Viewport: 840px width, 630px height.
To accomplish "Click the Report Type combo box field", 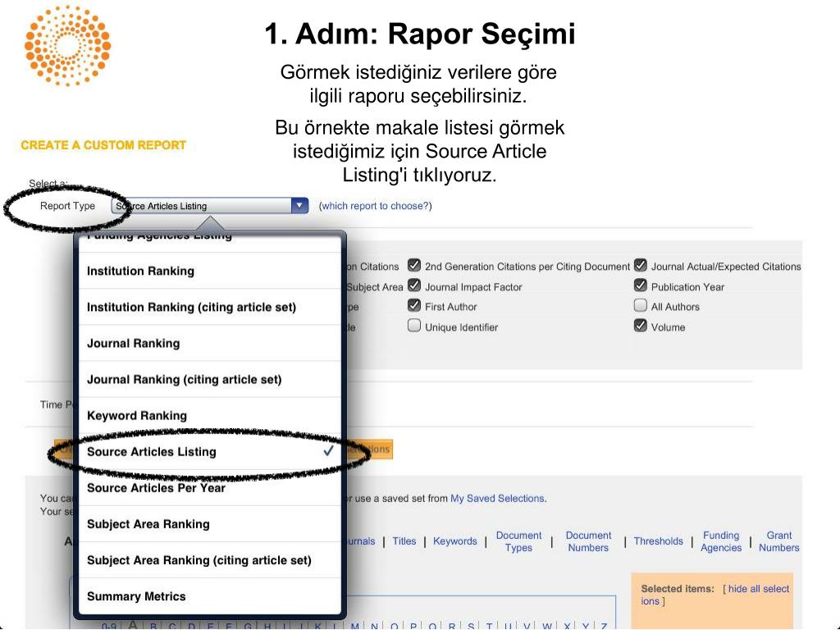I will [x=209, y=206].
